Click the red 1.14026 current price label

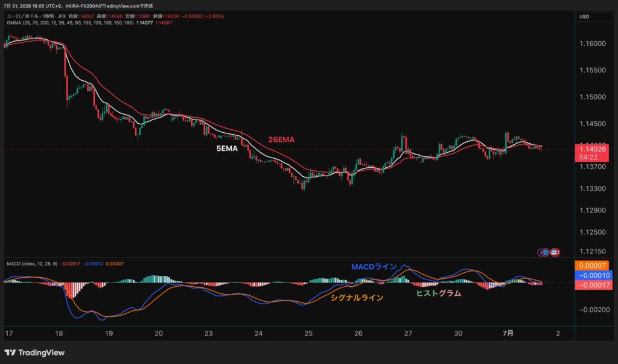(x=591, y=149)
